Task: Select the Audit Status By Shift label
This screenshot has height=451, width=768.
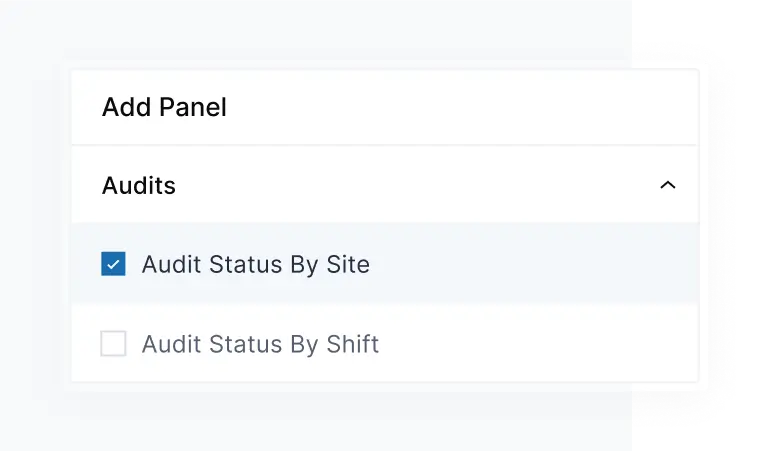Action: [x=260, y=345]
